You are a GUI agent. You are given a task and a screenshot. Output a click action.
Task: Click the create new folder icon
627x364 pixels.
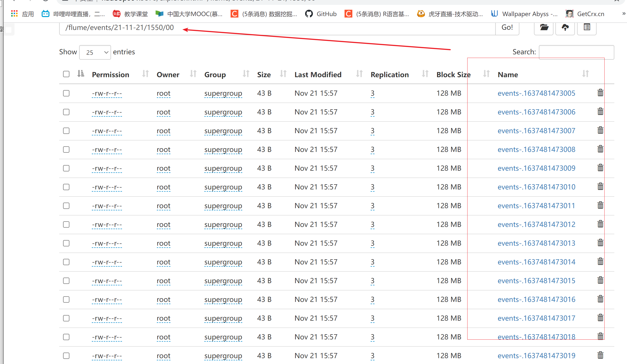[x=544, y=27]
